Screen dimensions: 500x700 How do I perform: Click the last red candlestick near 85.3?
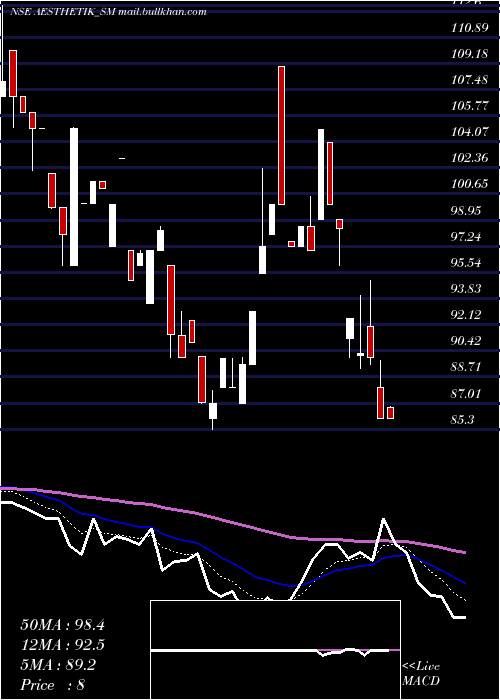point(390,412)
